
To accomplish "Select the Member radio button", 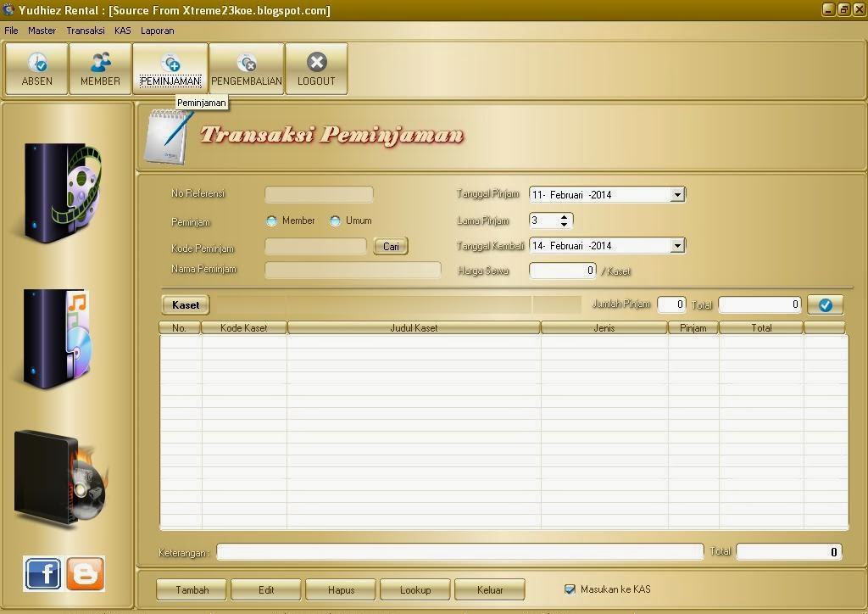I will (271, 220).
